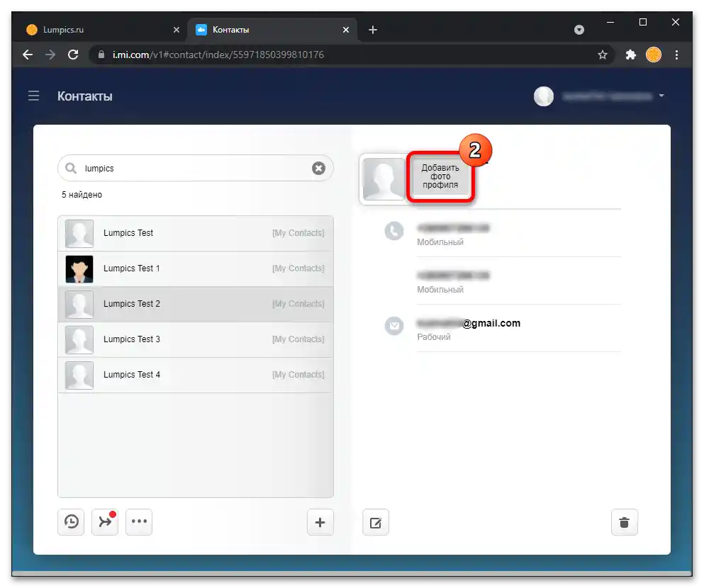Click the Контакты page heading
Image resolution: width=704 pixels, height=588 pixels.
point(85,96)
